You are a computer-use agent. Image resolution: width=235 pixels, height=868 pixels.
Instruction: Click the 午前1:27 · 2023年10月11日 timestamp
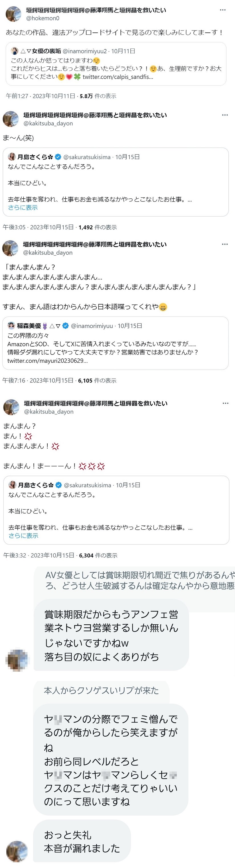(40, 96)
